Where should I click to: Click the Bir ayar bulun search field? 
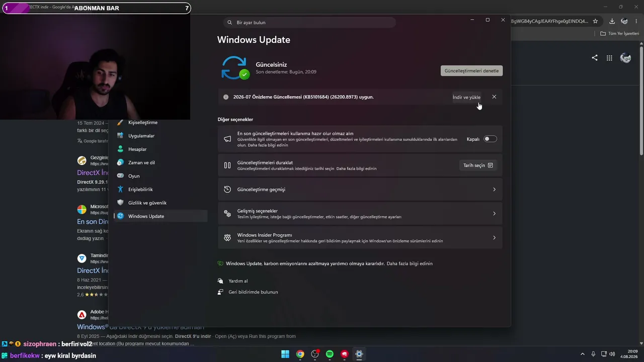(309, 23)
